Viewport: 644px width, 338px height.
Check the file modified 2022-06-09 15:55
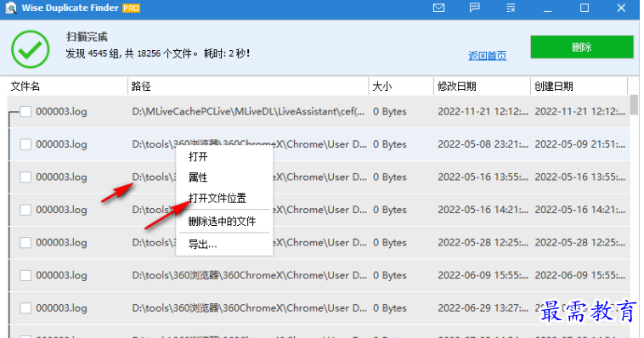25,275
